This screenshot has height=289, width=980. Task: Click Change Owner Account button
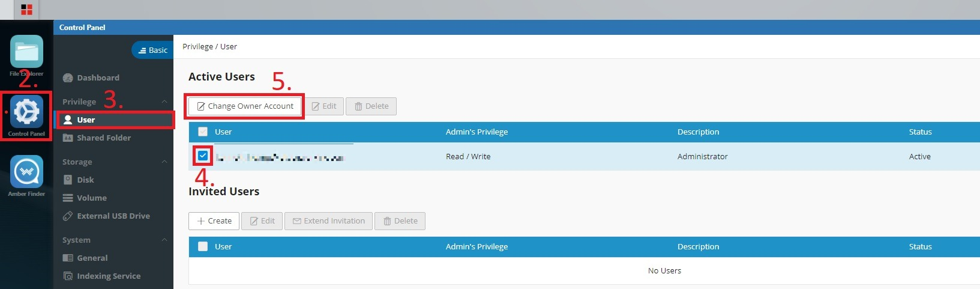pos(245,106)
